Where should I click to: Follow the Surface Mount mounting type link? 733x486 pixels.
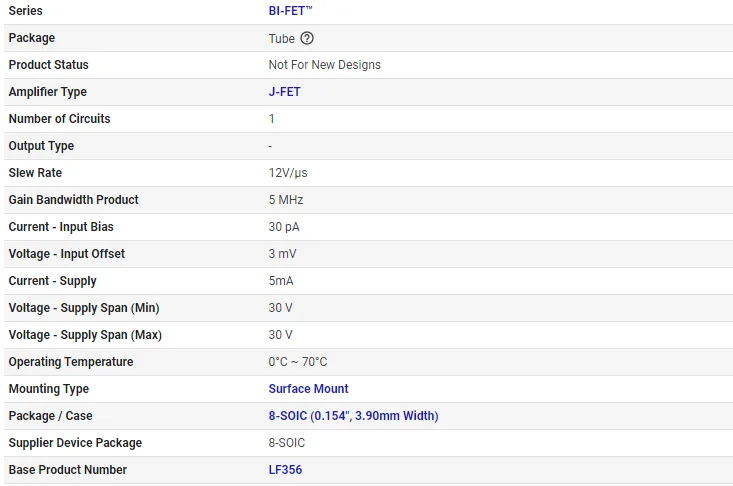point(308,389)
